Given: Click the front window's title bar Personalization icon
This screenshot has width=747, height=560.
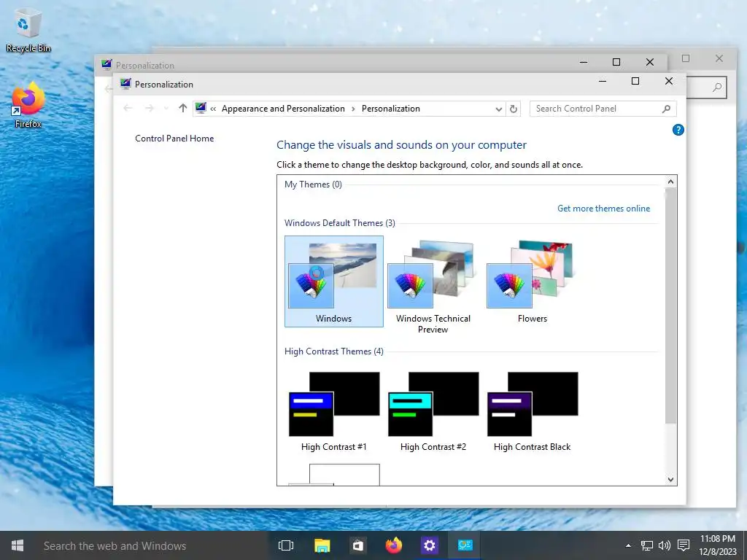Looking at the screenshot, I should coord(125,84).
